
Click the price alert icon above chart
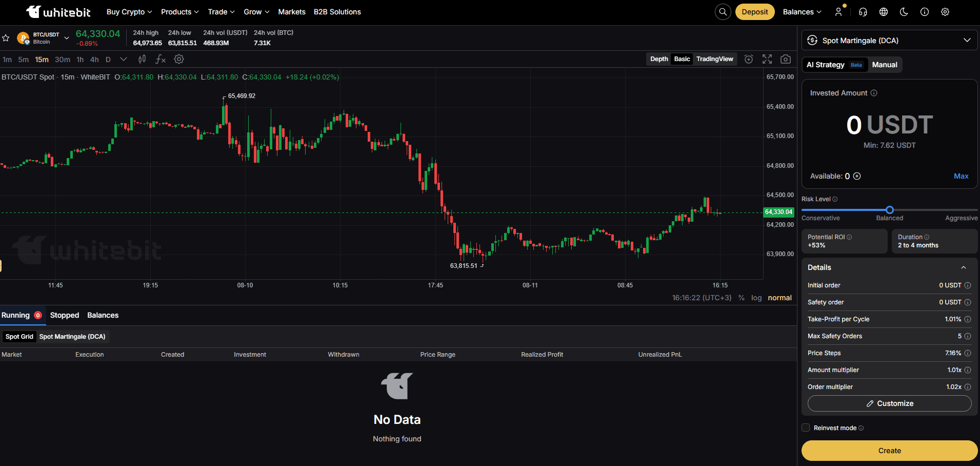click(x=749, y=59)
